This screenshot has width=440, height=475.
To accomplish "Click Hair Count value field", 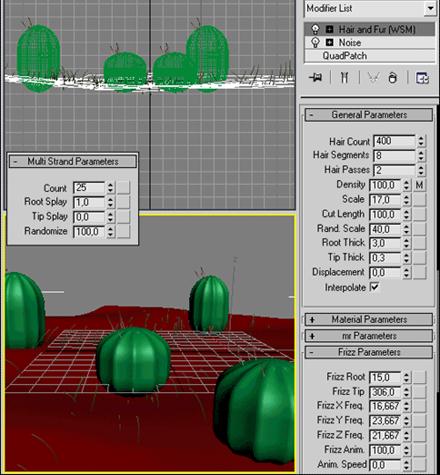I will (394, 141).
